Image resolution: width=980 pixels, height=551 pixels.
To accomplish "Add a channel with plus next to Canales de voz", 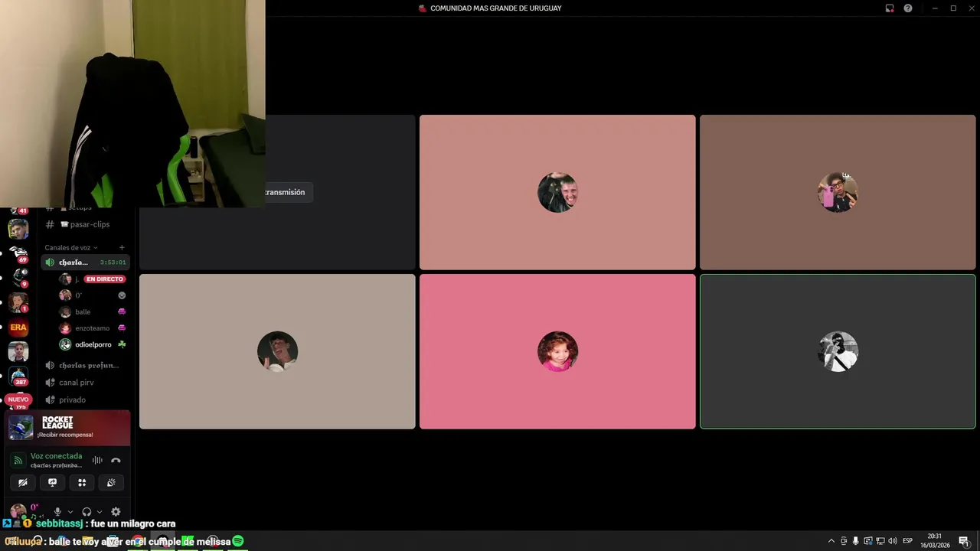I will [122, 247].
